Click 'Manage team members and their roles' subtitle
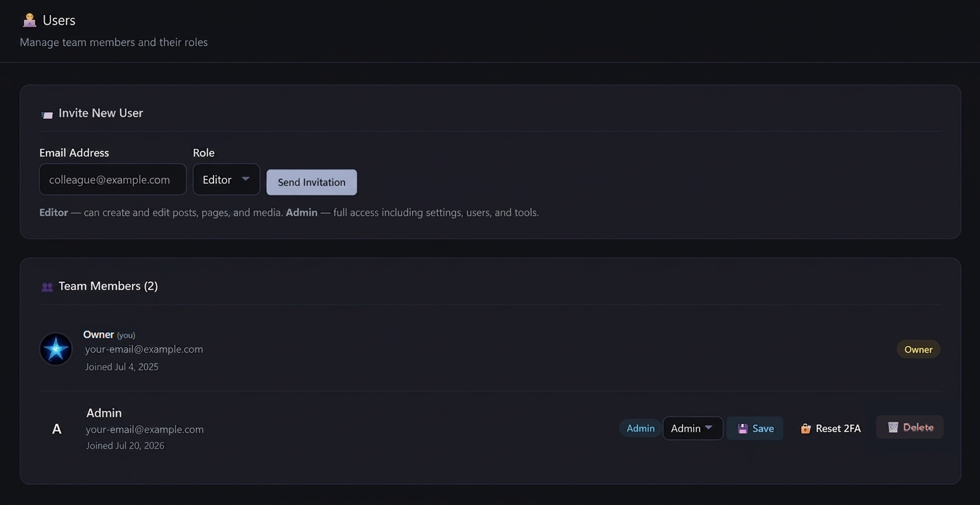Image resolution: width=980 pixels, height=505 pixels. coord(114,42)
